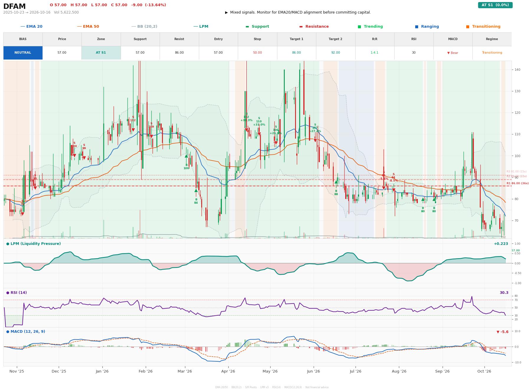Toggle the EMA 20 legend entry
The image size is (532, 392).
tap(32, 27)
